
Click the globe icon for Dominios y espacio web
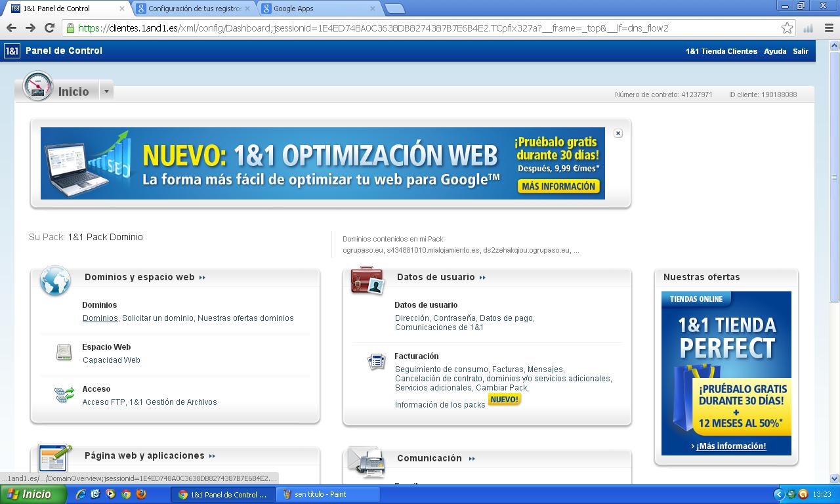[x=55, y=281]
